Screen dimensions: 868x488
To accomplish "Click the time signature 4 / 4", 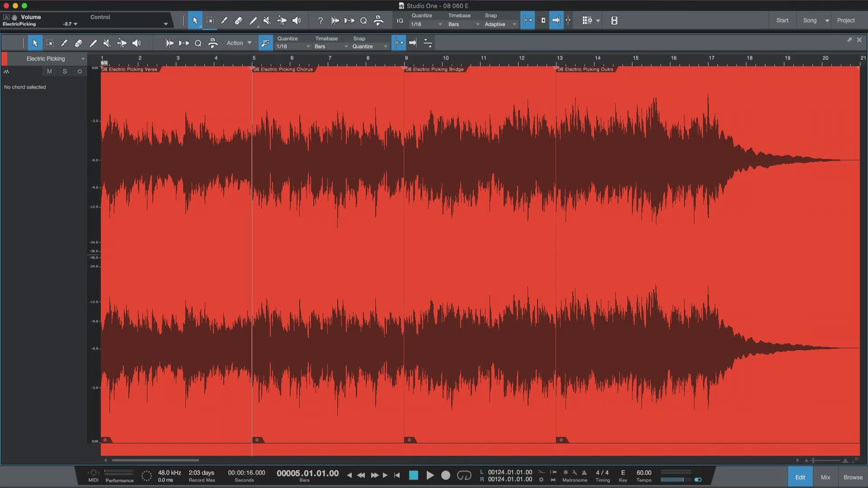I will [602, 473].
